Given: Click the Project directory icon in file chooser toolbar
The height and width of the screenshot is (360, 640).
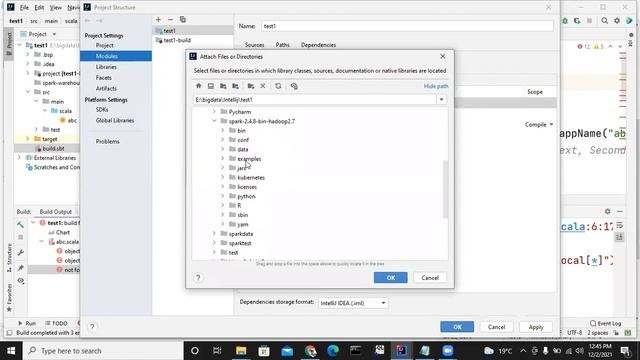Looking at the screenshot, I should tap(223, 86).
